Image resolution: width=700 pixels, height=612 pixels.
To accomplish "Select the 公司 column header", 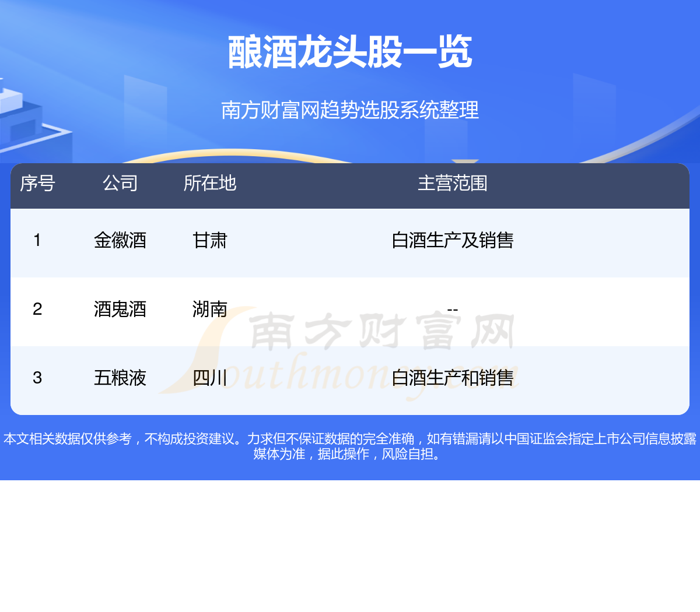I will [x=120, y=183].
